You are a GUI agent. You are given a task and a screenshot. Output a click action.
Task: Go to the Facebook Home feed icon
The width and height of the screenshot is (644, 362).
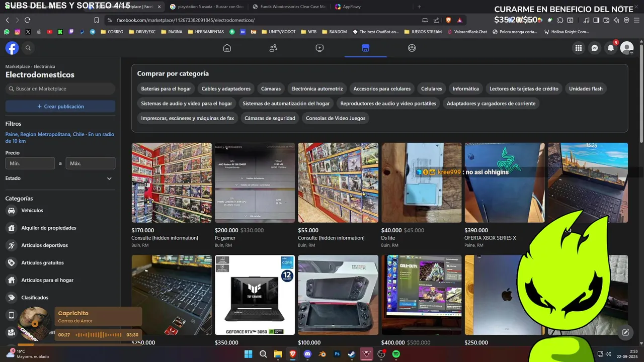click(x=227, y=48)
